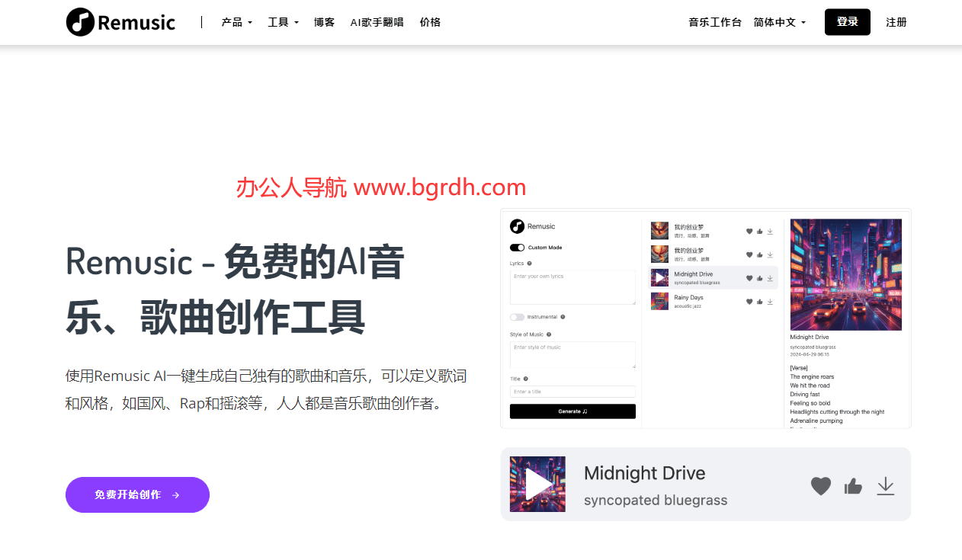Viewport: 962px width, 560px height.
Task: Enable the Instrumental toggle
Action: 517,317
